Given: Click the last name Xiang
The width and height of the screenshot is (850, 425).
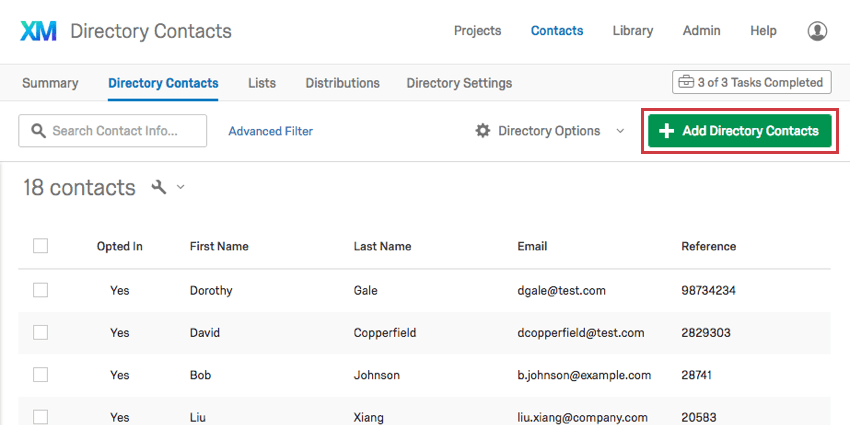Looking at the screenshot, I should click(369, 417).
